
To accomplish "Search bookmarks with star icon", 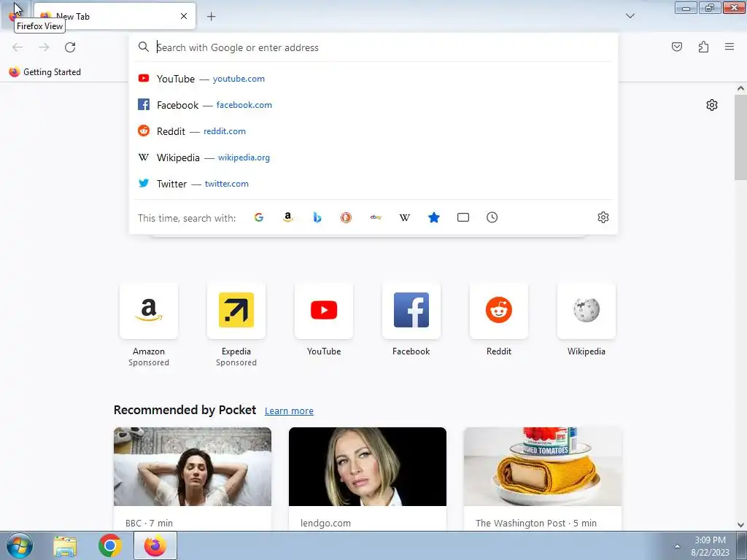I will click(x=434, y=217).
